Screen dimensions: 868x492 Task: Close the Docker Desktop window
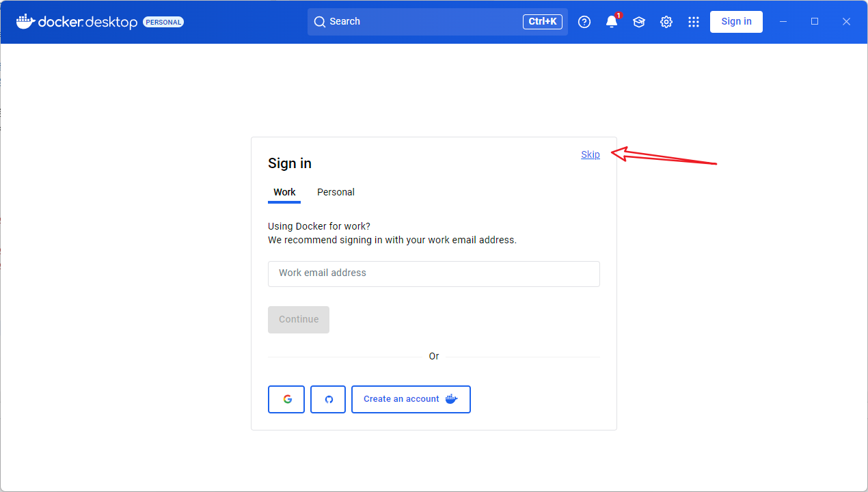846,22
